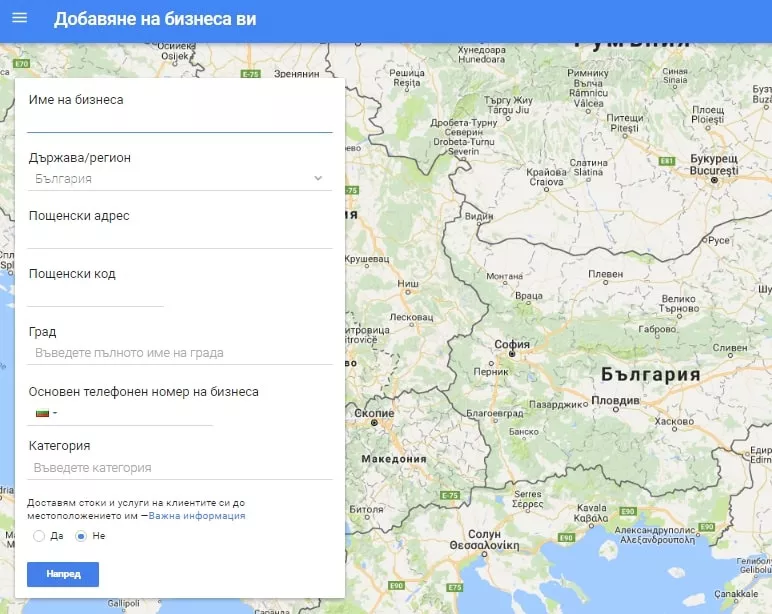The width and height of the screenshot is (772, 614).
Task: Click the Serres Σέρρες map label
Action: [x=527, y=499]
